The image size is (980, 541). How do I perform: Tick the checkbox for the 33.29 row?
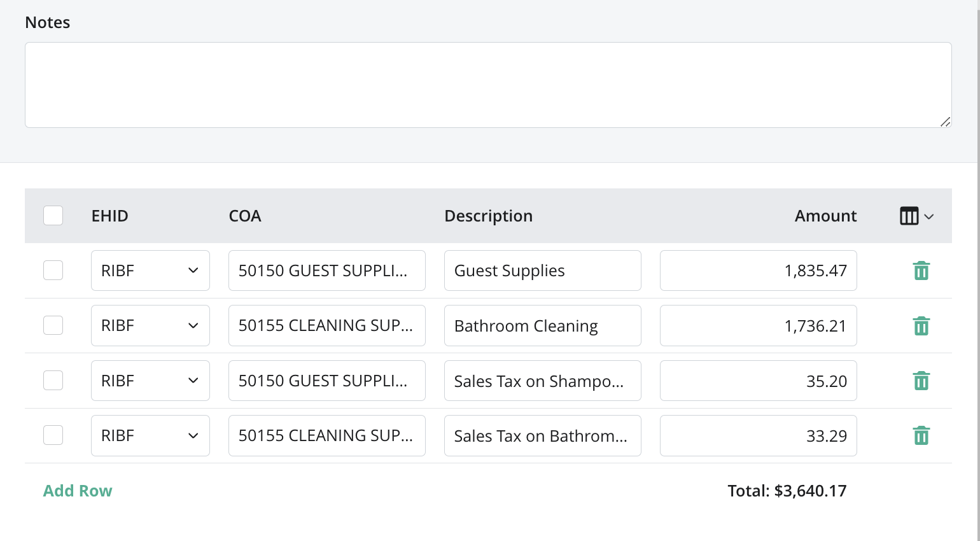[53, 435]
